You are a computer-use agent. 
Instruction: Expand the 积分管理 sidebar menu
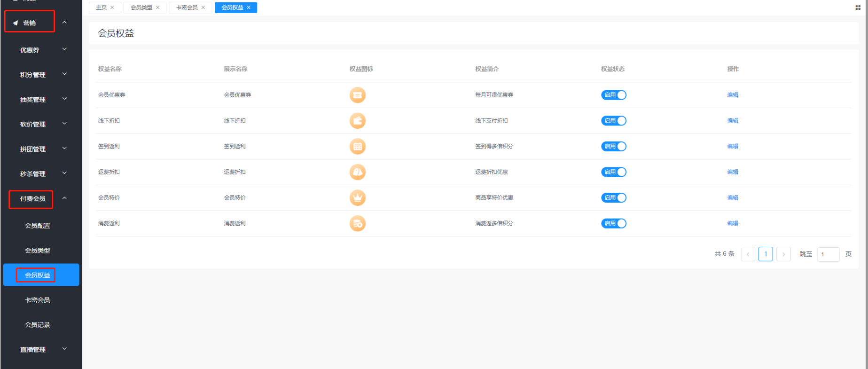[x=64, y=74]
